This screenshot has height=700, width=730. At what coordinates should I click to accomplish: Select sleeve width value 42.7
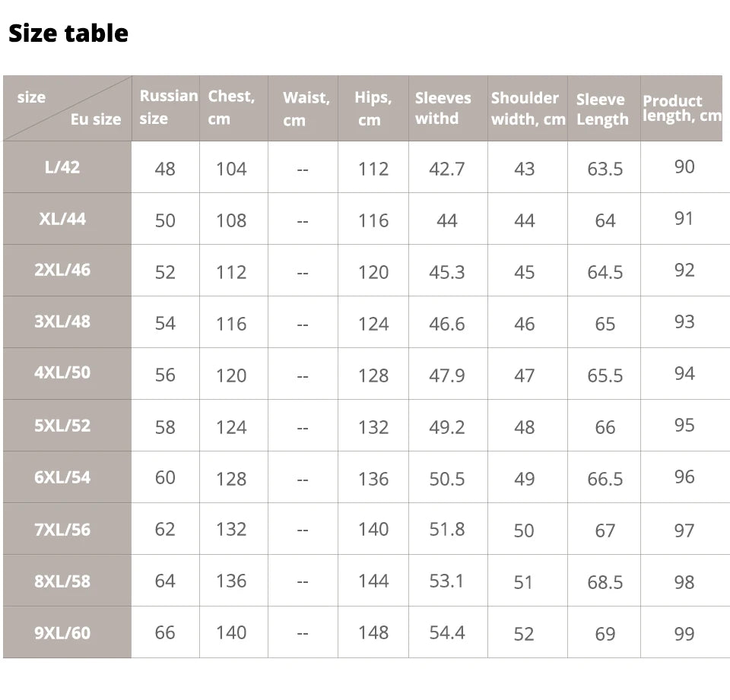coord(446,169)
